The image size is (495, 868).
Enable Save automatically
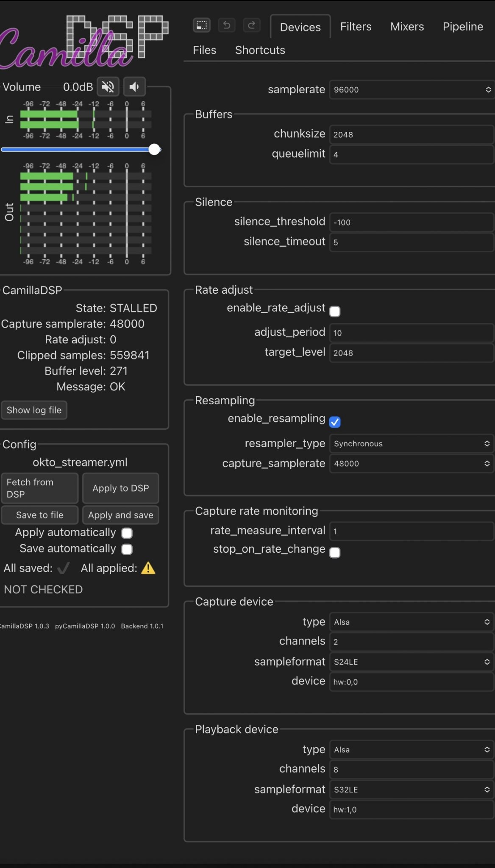127,549
